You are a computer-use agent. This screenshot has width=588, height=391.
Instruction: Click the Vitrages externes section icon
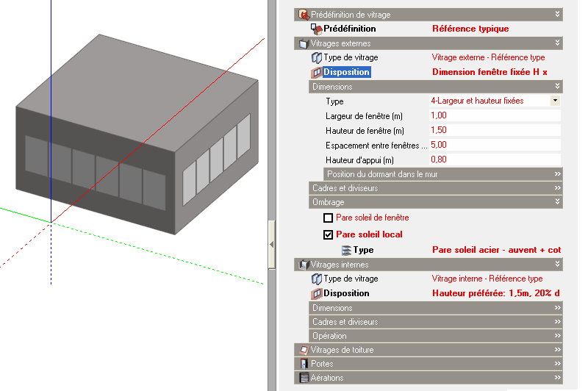tap(303, 43)
